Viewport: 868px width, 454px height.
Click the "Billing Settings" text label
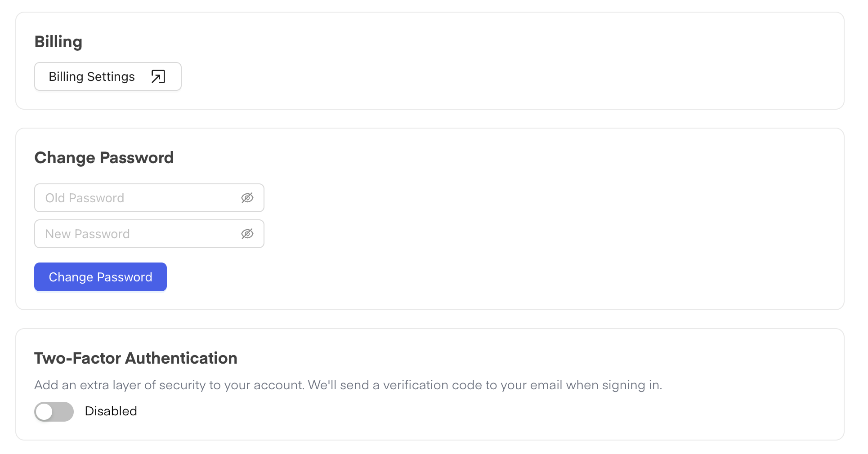tap(92, 76)
